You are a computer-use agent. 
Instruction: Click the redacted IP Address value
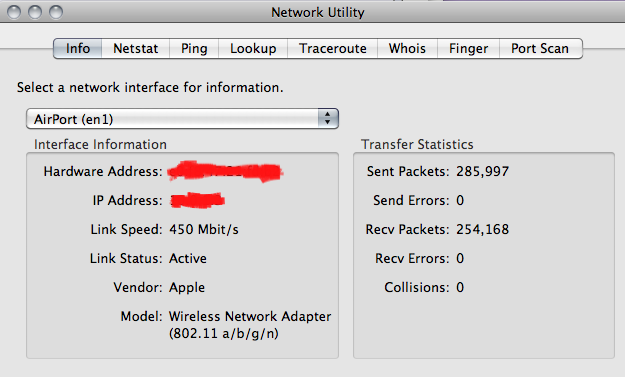[198, 200]
